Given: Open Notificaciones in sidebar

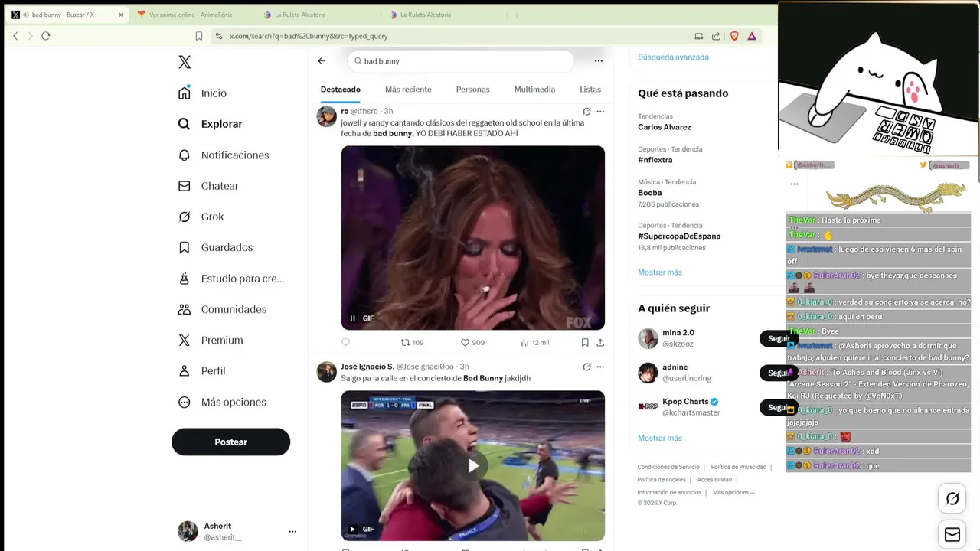Looking at the screenshot, I should click(223, 155).
